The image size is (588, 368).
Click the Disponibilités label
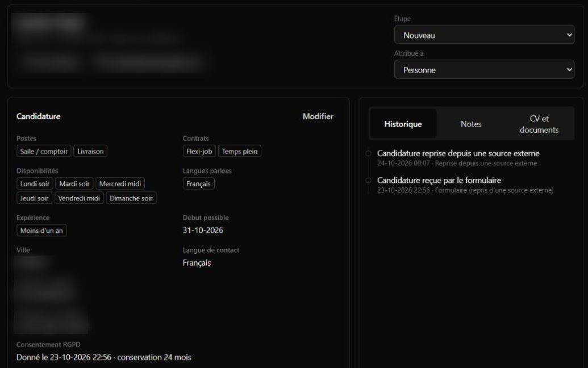[37, 171]
